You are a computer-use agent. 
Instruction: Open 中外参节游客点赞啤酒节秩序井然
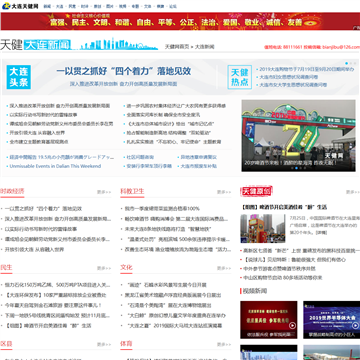[x=280, y=268]
